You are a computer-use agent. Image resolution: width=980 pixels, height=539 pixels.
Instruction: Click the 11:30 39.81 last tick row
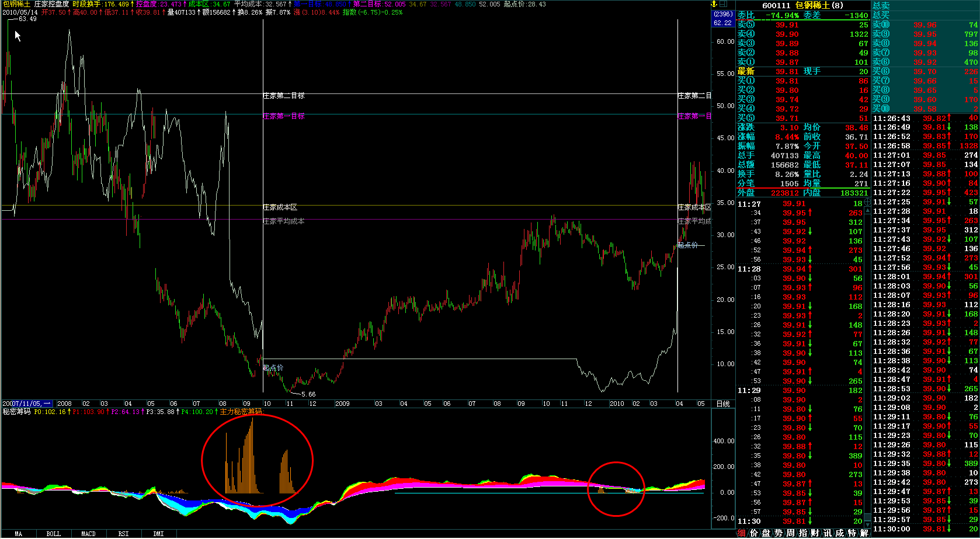coord(800,521)
